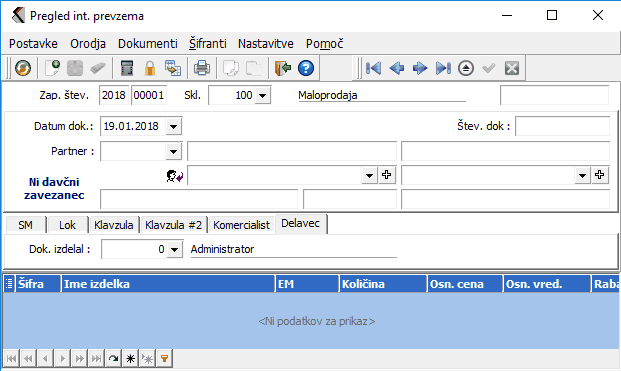Open the Orodja menu
The width and height of the screenshot is (621, 371).
click(x=88, y=44)
